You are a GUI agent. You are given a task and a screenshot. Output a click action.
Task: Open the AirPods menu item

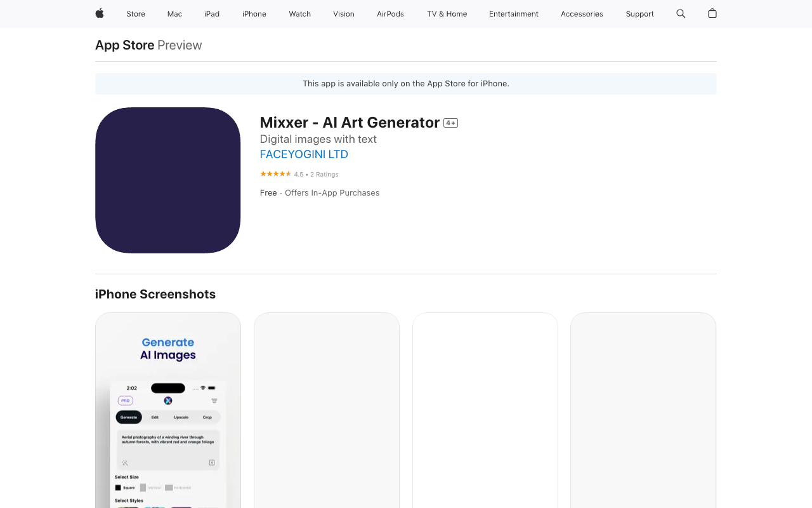pyautogui.click(x=390, y=14)
